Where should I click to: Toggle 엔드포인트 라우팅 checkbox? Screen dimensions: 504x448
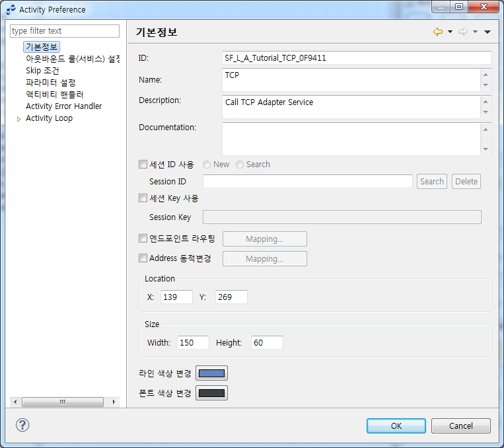click(x=143, y=239)
